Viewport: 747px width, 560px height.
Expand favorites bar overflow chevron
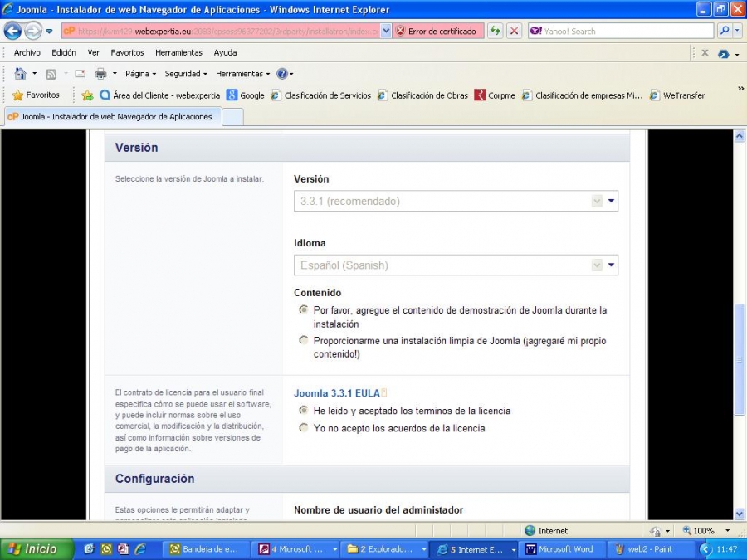(740, 89)
